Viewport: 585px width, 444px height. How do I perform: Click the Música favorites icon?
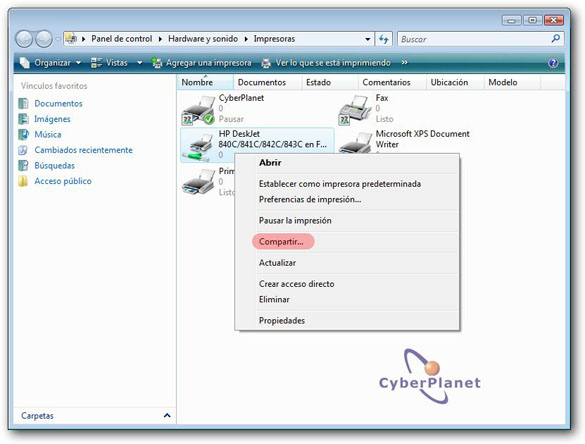tap(23, 134)
